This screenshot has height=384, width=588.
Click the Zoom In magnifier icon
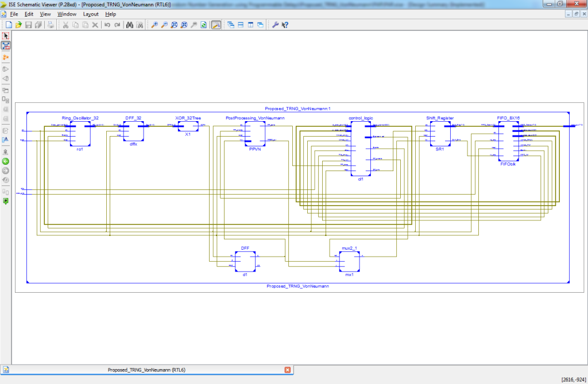[154, 25]
